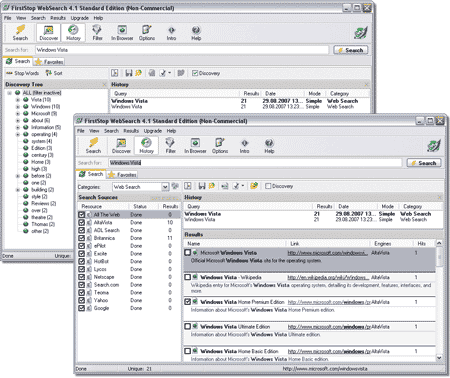Expand about (6) tree node
450x378 pixels.
(18, 120)
